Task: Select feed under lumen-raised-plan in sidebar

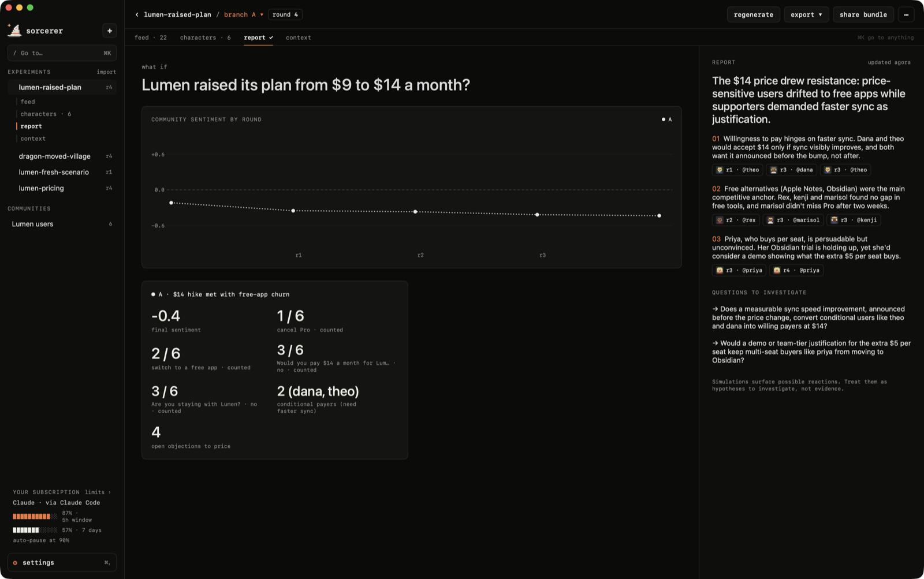Action: coord(28,102)
